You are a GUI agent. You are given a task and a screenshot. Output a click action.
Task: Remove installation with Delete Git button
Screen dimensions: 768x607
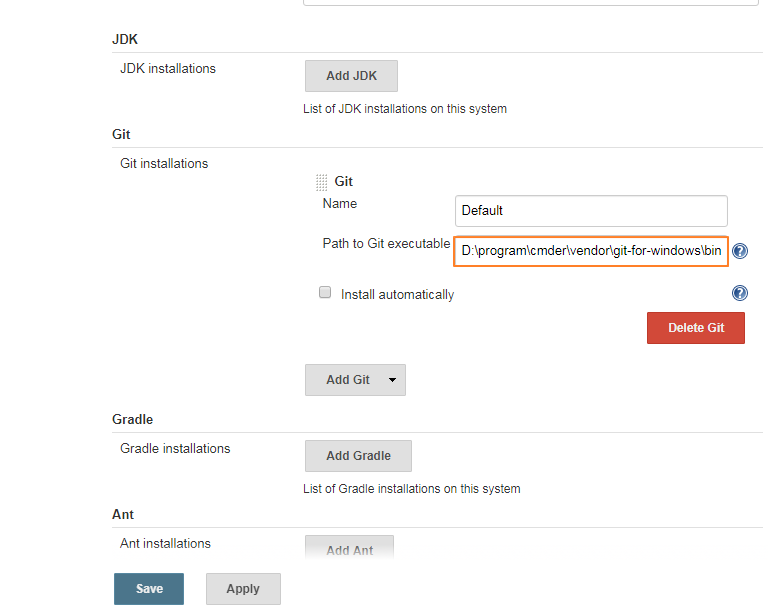[696, 328]
